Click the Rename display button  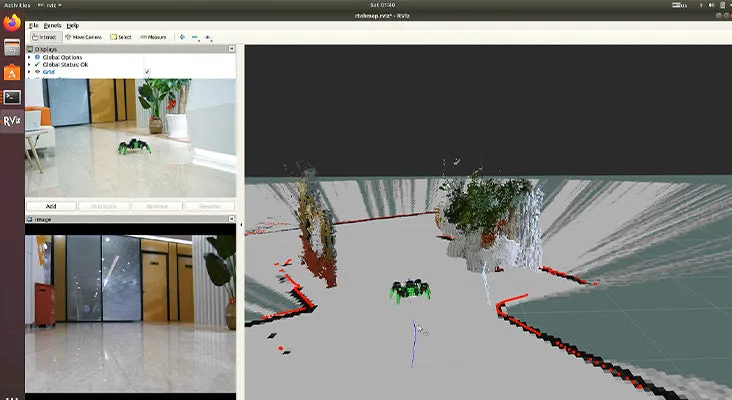(x=210, y=206)
